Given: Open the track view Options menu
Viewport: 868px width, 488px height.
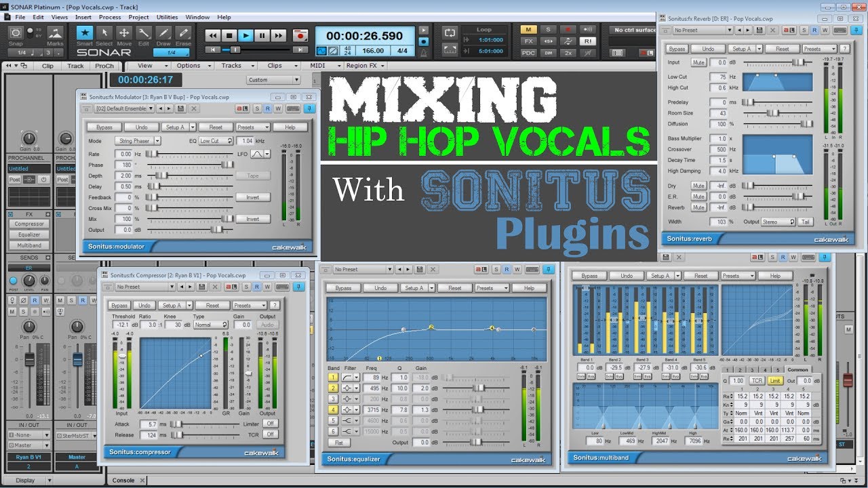Looking at the screenshot, I should click(x=192, y=66).
